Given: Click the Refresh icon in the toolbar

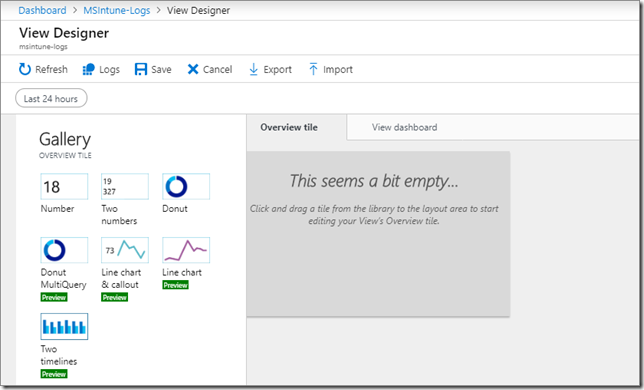Looking at the screenshot, I should (x=25, y=69).
